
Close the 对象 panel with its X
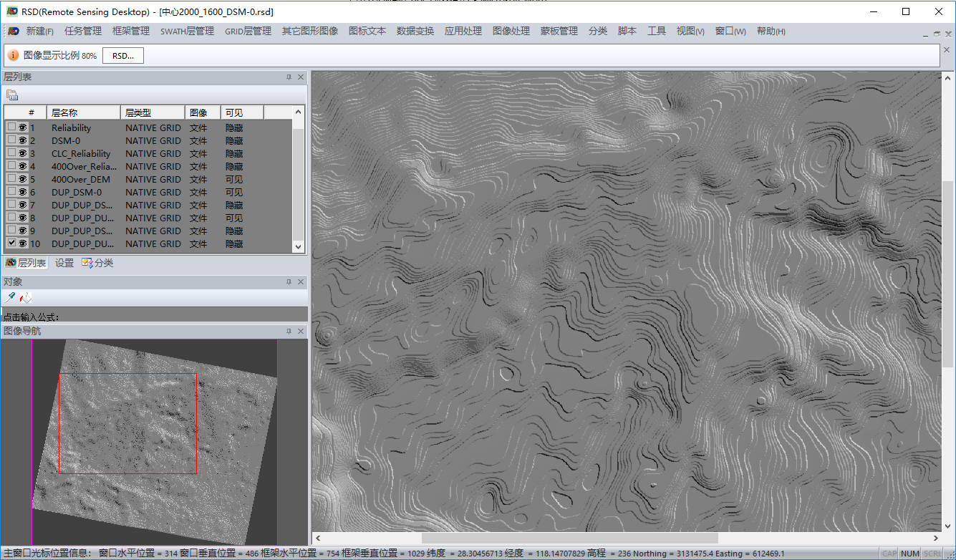point(301,281)
